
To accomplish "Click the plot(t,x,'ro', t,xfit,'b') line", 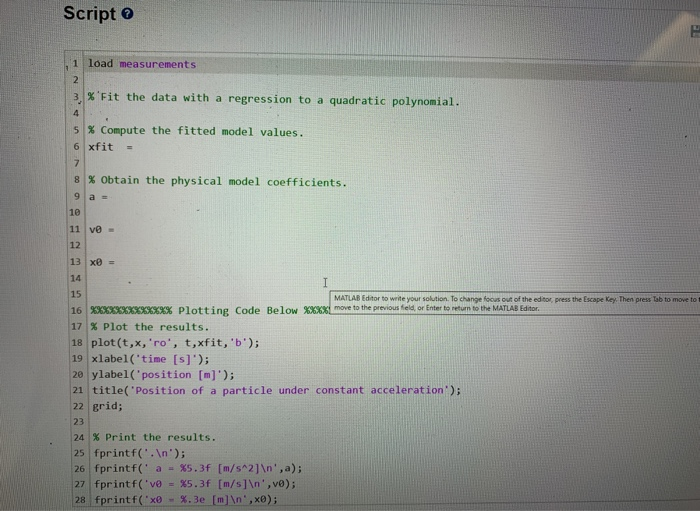I will [x=175, y=343].
